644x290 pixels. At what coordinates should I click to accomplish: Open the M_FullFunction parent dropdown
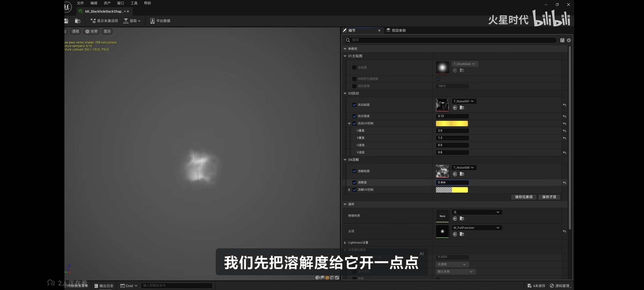click(x=477, y=228)
